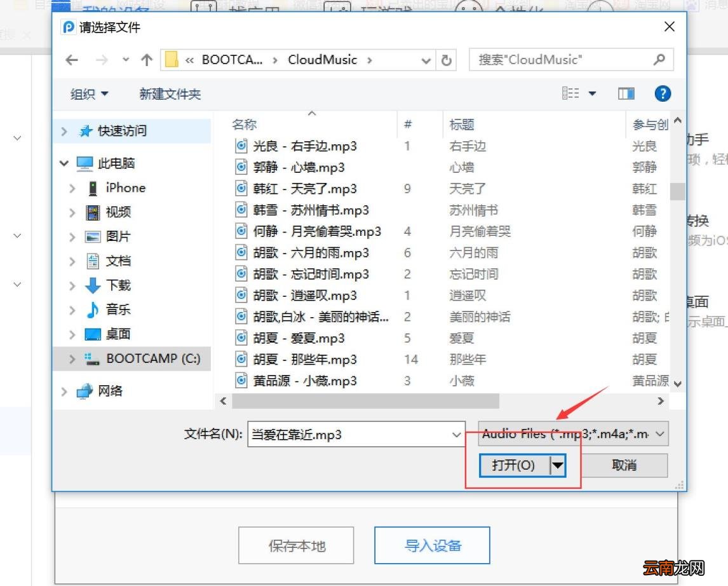This screenshot has height=586, width=728.
Task: Click the 打开(O) button
Action: point(515,465)
